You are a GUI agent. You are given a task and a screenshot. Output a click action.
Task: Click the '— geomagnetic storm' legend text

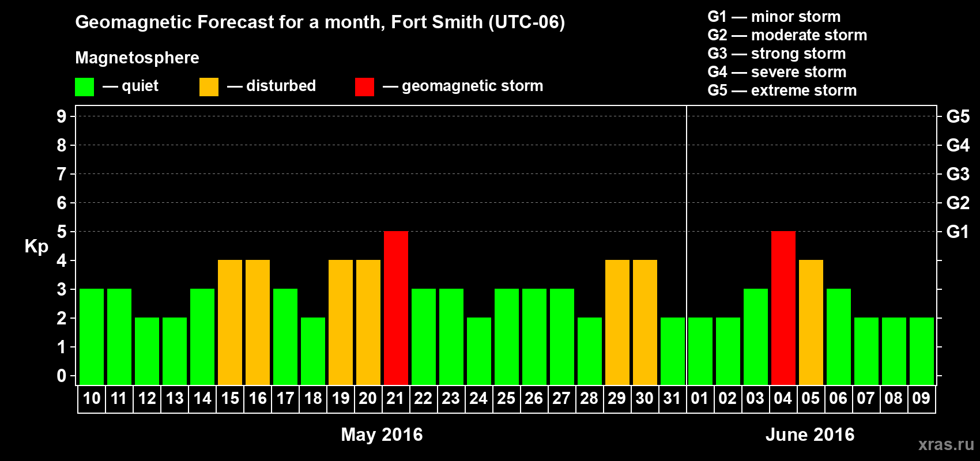[x=463, y=86]
